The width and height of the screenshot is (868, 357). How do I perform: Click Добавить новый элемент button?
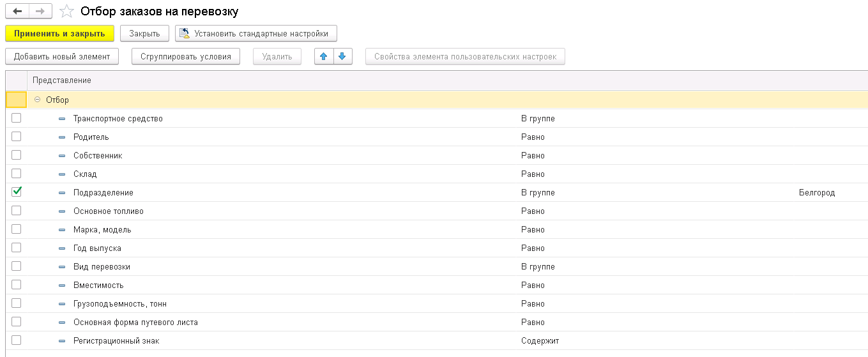pyautogui.click(x=62, y=56)
